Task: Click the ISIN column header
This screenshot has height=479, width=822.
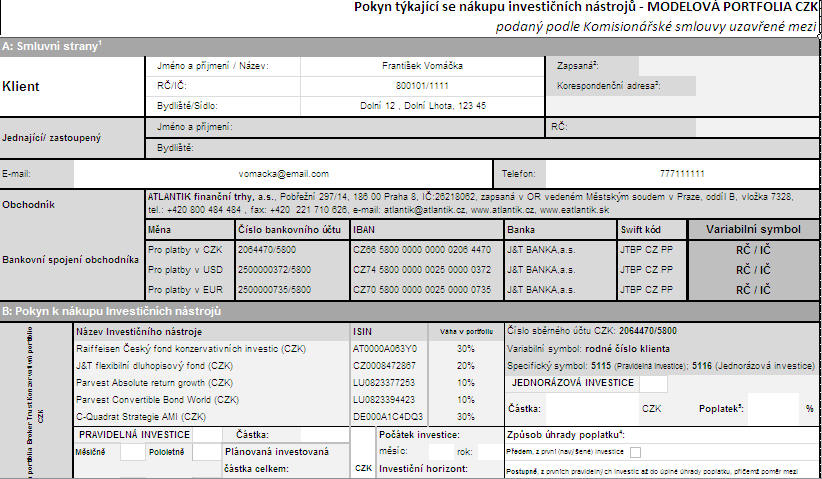Action: (389, 332)
